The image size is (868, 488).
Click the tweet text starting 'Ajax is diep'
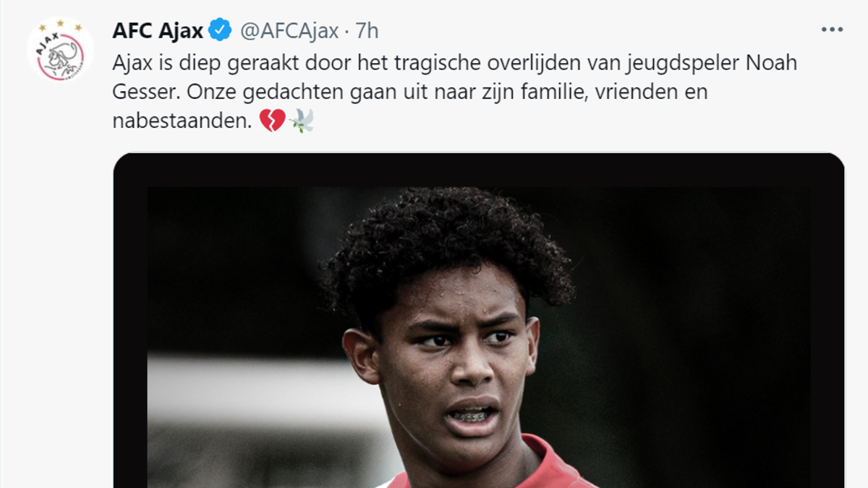[455, 92]
